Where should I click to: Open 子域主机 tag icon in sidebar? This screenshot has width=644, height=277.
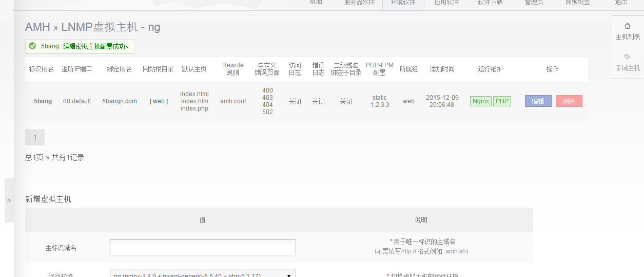point(627,57)
